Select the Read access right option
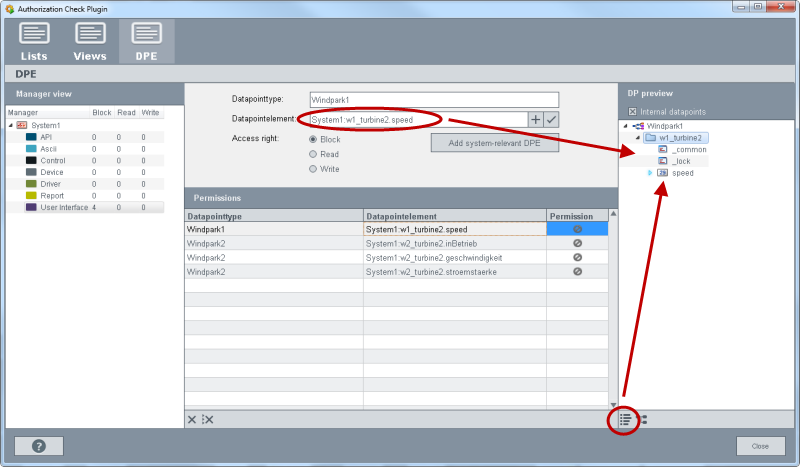The image size is (800, 467). pyautogui.click(x=313, y=154)
